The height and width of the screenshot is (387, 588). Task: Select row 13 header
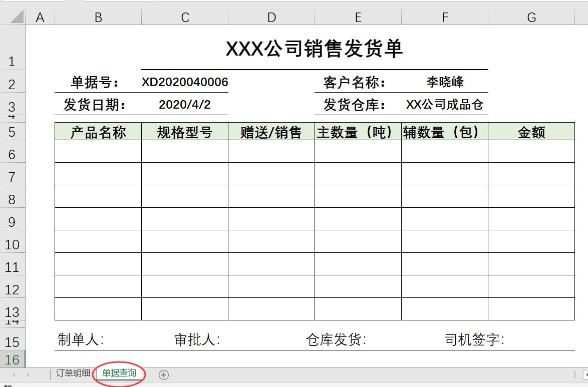point(13,309)
